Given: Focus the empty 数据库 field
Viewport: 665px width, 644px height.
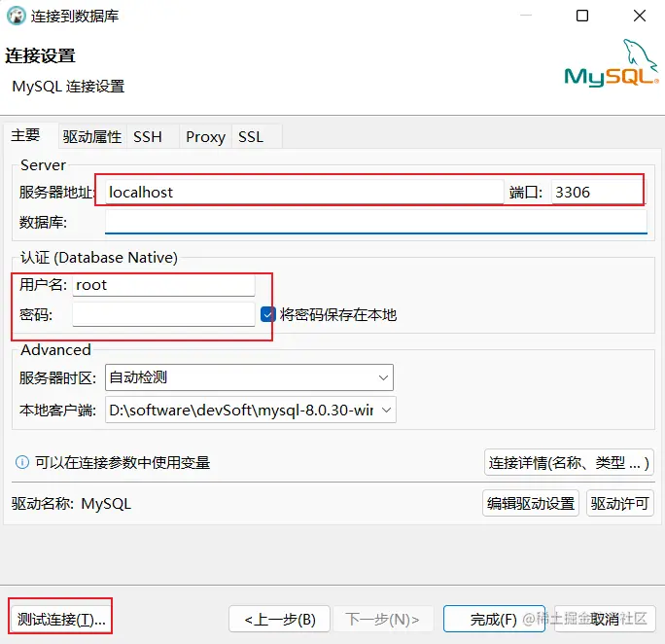Looking at the screenshot, I should [375, 222].
